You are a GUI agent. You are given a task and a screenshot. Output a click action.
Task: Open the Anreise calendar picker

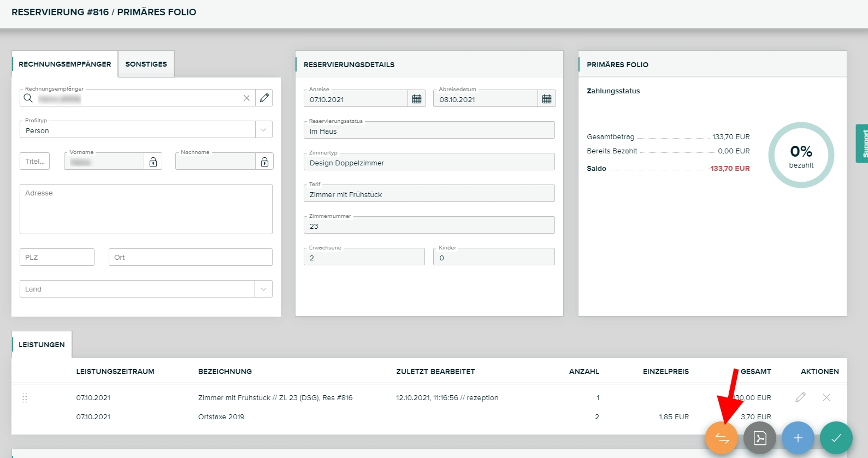coord(417,99)
